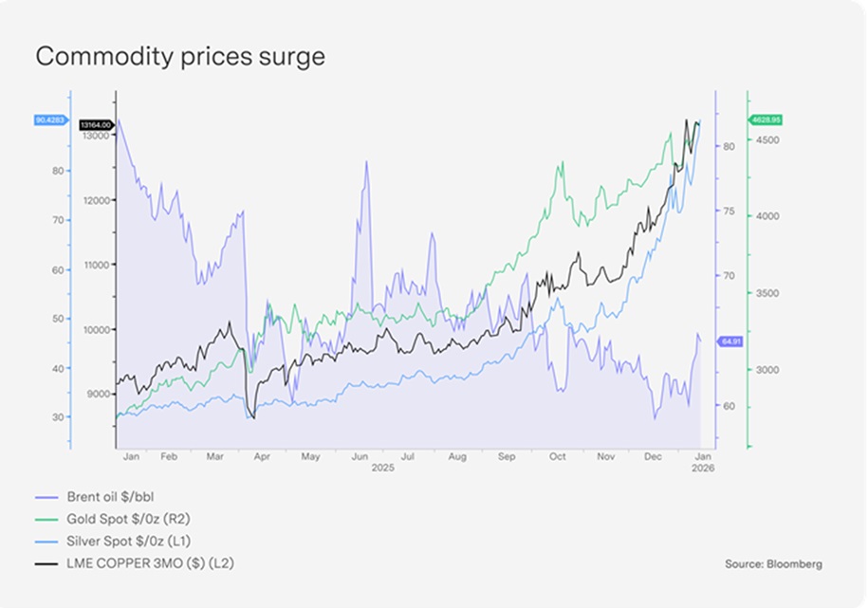Click the purple 64.91 Brent value tag
Screen dimensions: 868x608
[x=730, y=341]
